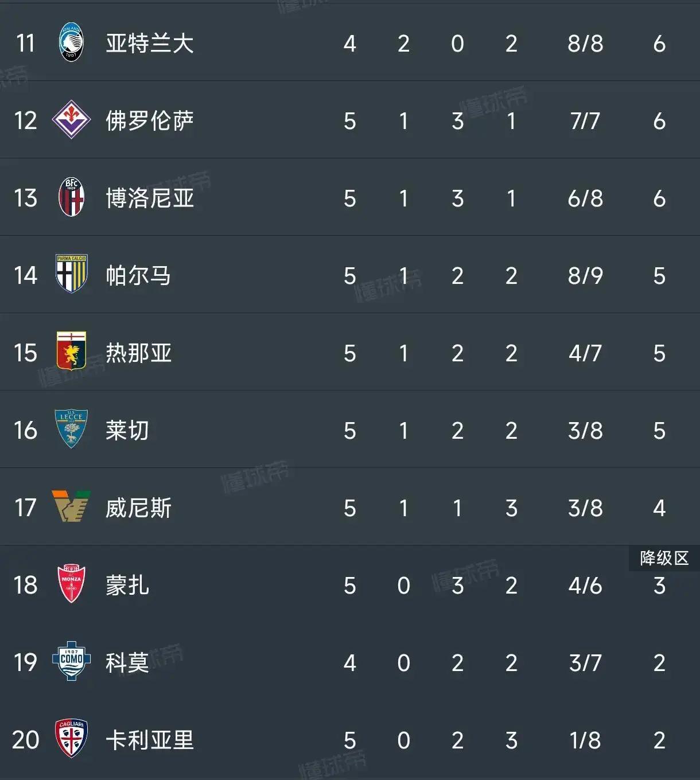Select the Bologna BFC crest icon
Screen dimensions: 700x780
point(71,198)
